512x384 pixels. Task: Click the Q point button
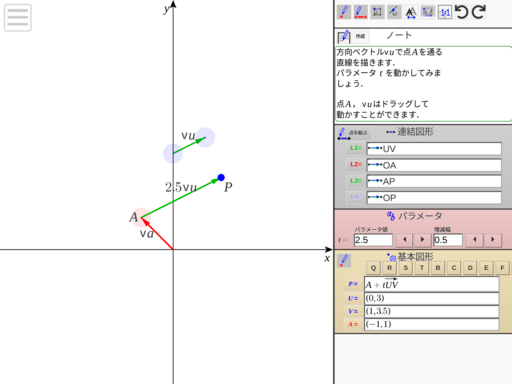pyautogui.click(x=373, y=268)
